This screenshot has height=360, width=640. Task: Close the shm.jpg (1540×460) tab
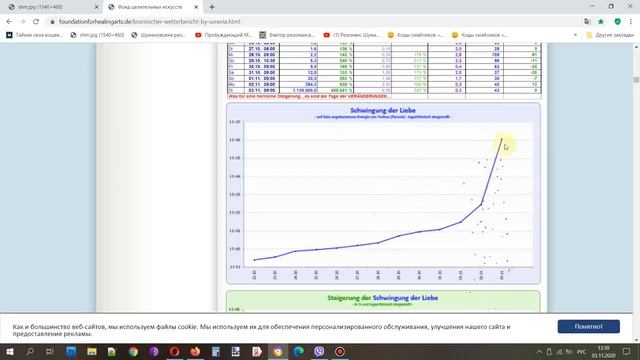[97, 7]
